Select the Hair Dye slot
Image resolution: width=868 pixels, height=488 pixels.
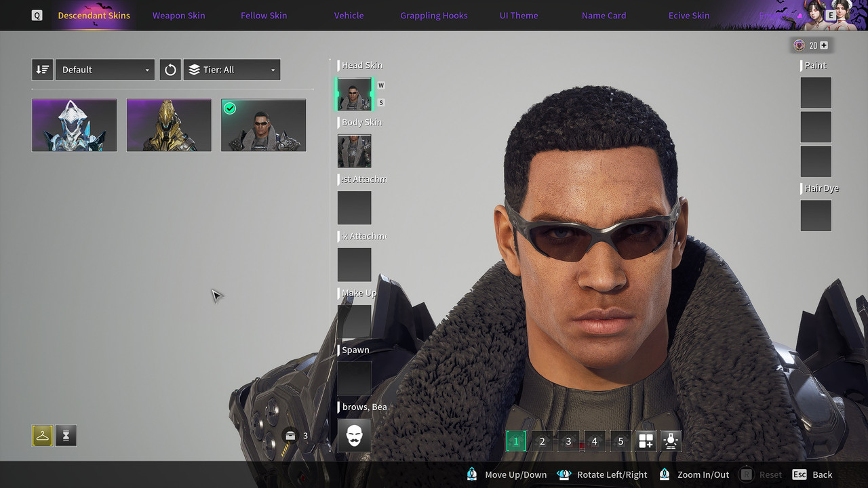[816, 216]
